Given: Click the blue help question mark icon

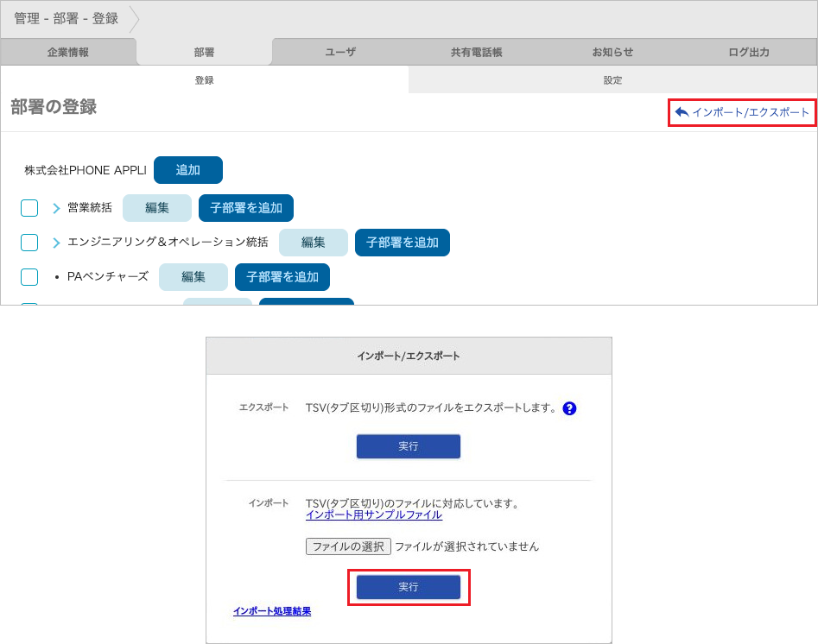Looking at the screenshot, I should [569, 408].
